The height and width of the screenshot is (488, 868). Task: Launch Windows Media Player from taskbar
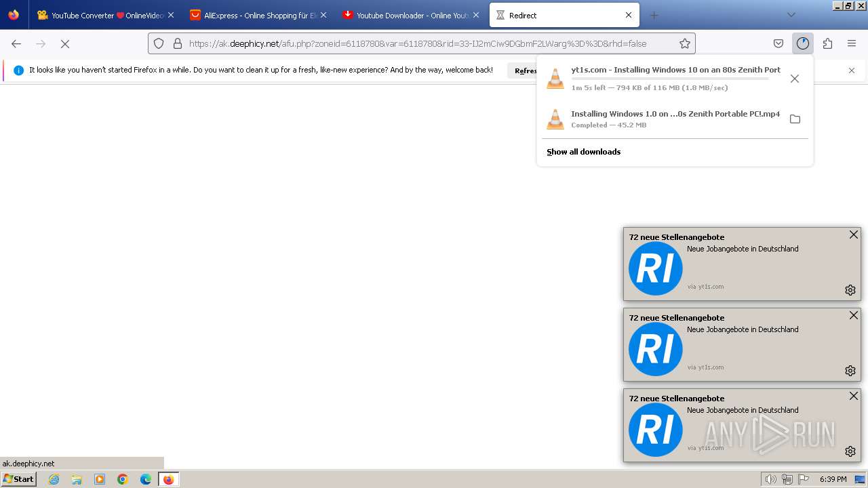[100, 479]
